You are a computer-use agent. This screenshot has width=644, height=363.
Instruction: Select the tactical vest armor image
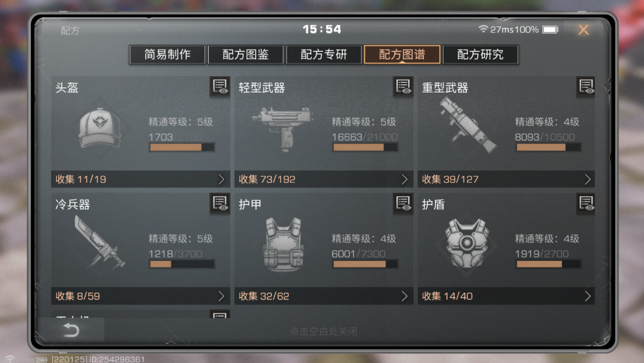pos(283,244)
